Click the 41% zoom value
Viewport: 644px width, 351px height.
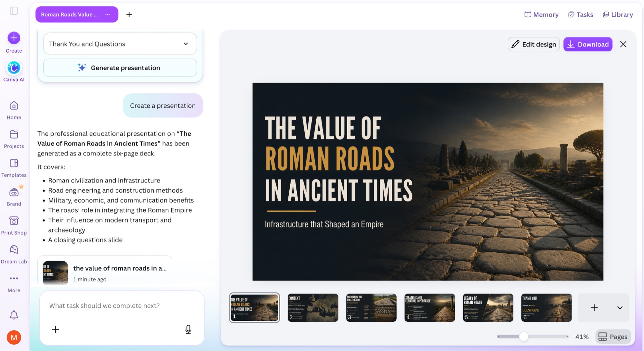(x=582, y=337)
